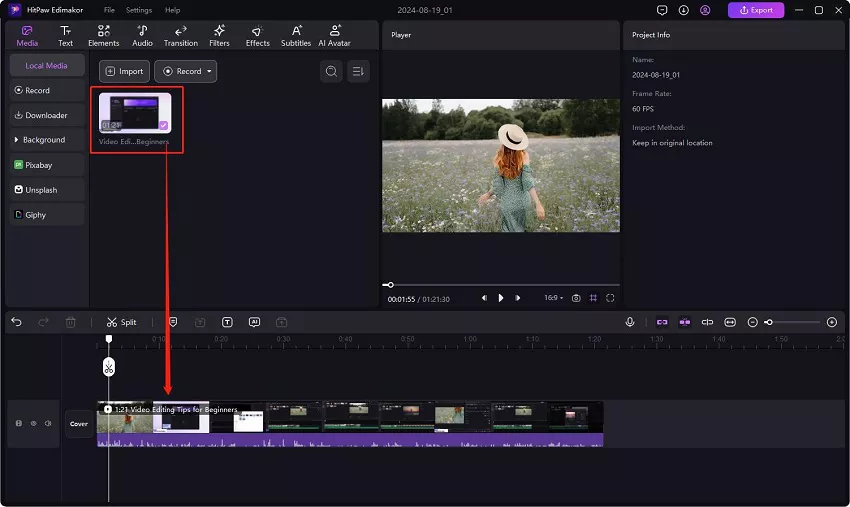This screenshot has height=507, width=850.
Task: Open the Record dropdown arrow
Action: point(209,71)
